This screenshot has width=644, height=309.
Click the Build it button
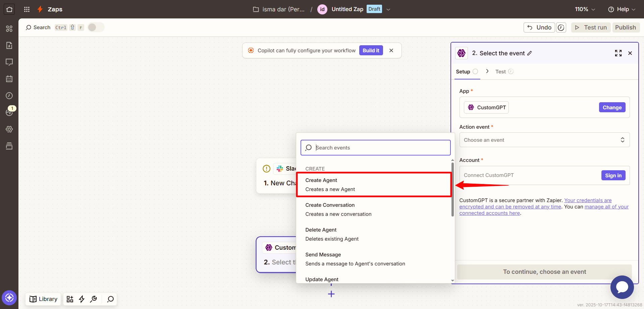point(371,51)
